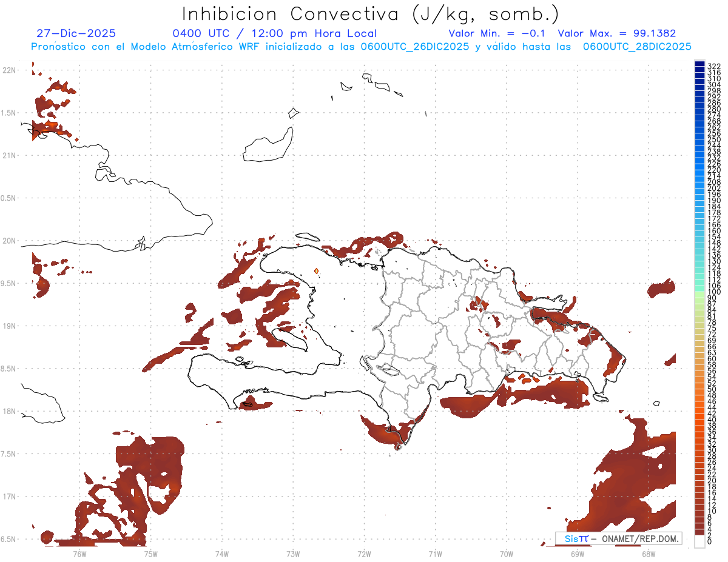Pick the white colorbar swatch beside value 0
The image size is (728, 562).
coord(699,541)
